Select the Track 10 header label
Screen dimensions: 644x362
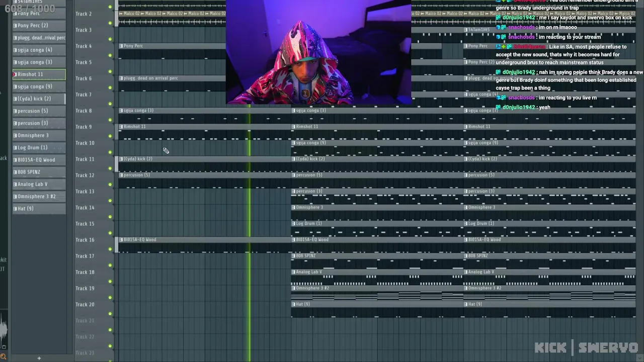click(85, 143)
